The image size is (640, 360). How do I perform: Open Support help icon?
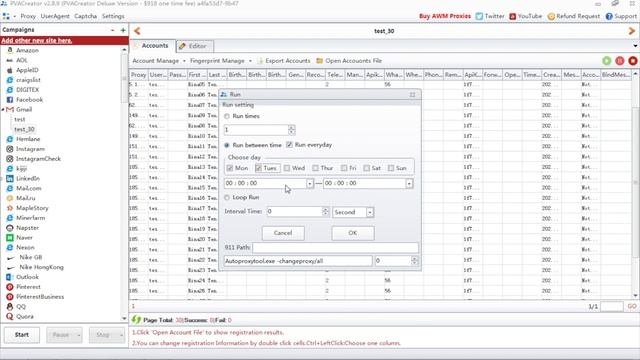pyautogui.click(x=609, y=16)
